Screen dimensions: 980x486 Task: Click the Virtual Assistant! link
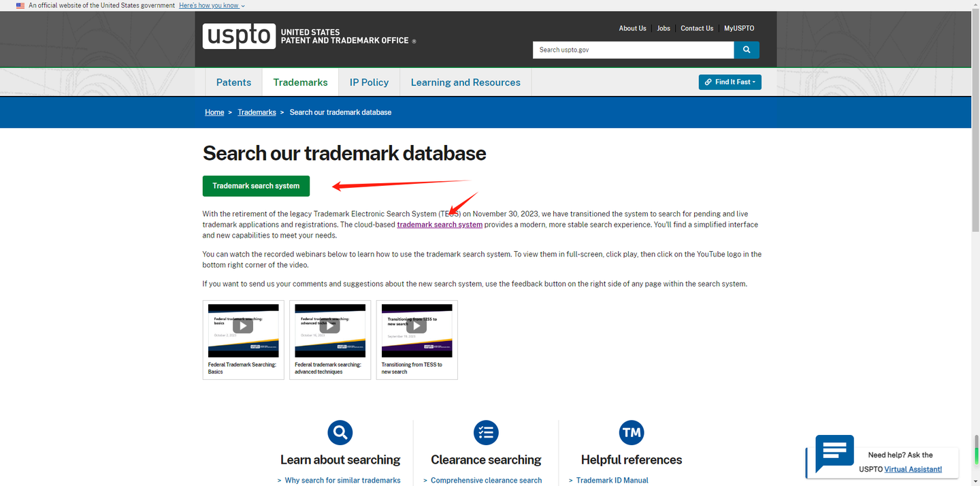[x=913, y=469]
